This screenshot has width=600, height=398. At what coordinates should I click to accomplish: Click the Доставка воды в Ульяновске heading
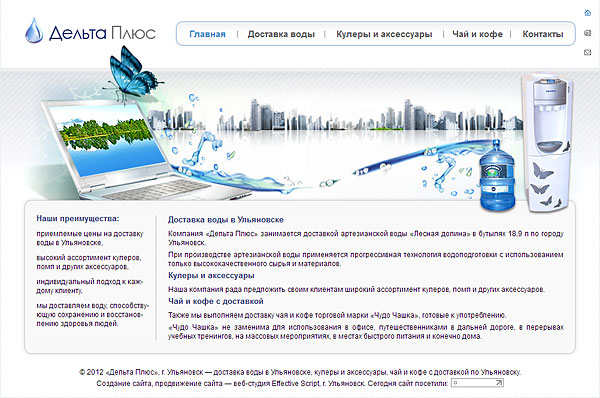[226, 220]
